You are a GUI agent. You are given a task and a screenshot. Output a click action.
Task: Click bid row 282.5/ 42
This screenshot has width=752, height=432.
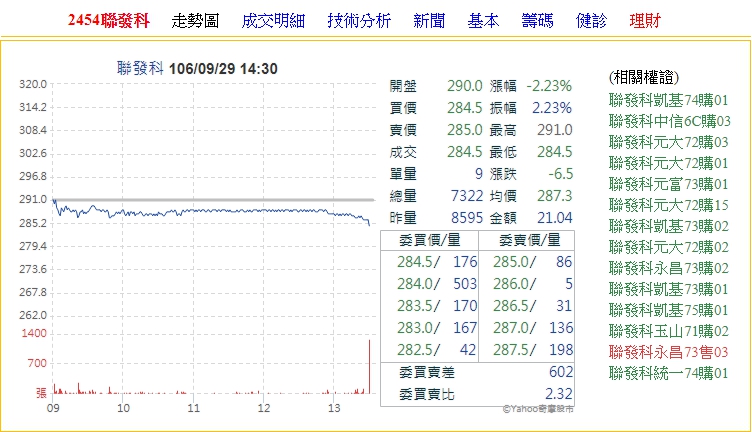tap(437, 350)
